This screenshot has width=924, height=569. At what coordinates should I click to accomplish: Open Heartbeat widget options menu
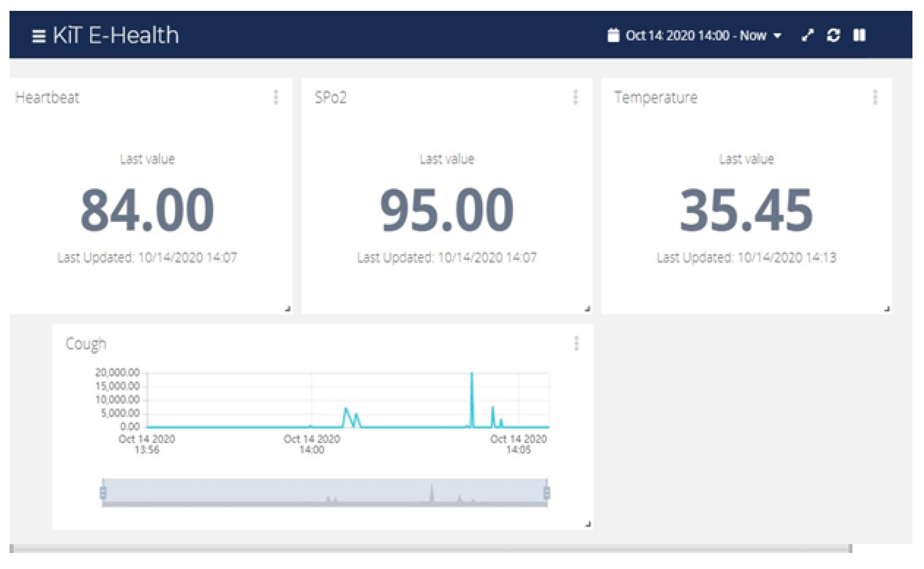276,97
